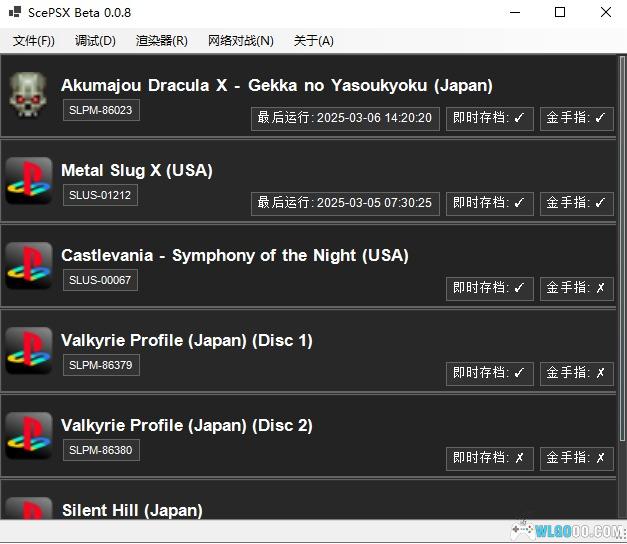Click Castlevania Symphony of the Night game icon
Viewport: 627px width, 544px height.
(x=29, y=266)
